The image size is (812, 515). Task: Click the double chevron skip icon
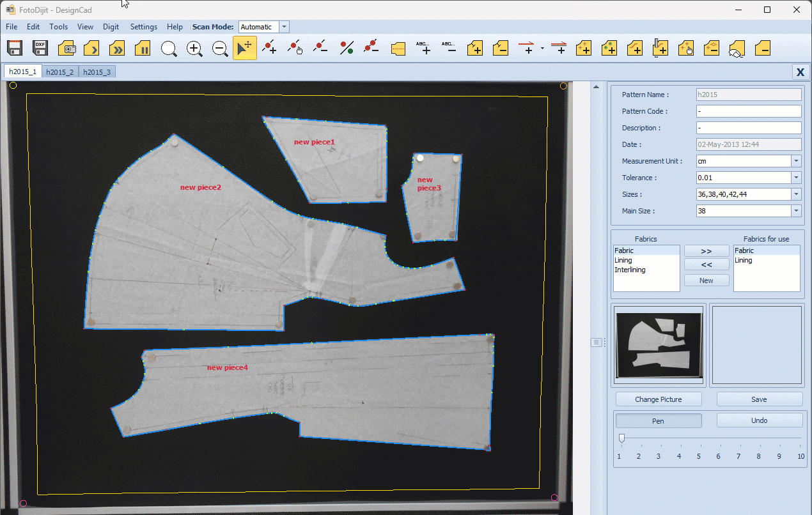tap(118, 49)
